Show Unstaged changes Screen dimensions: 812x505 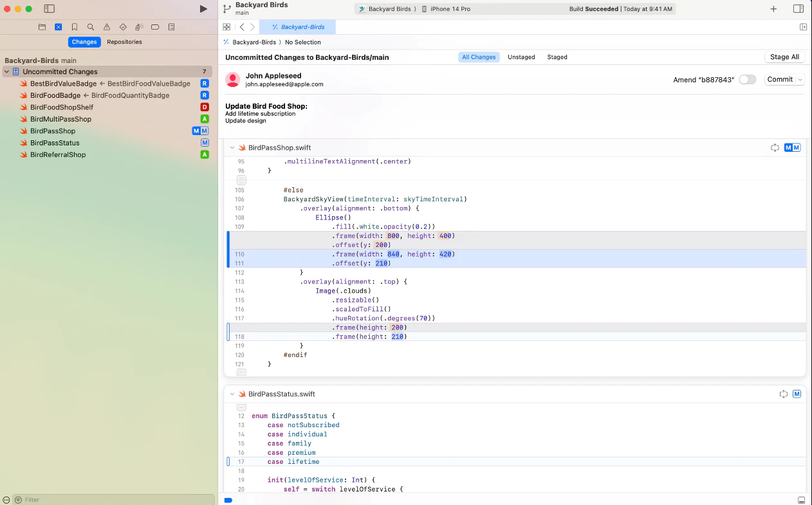click(521, 57)
